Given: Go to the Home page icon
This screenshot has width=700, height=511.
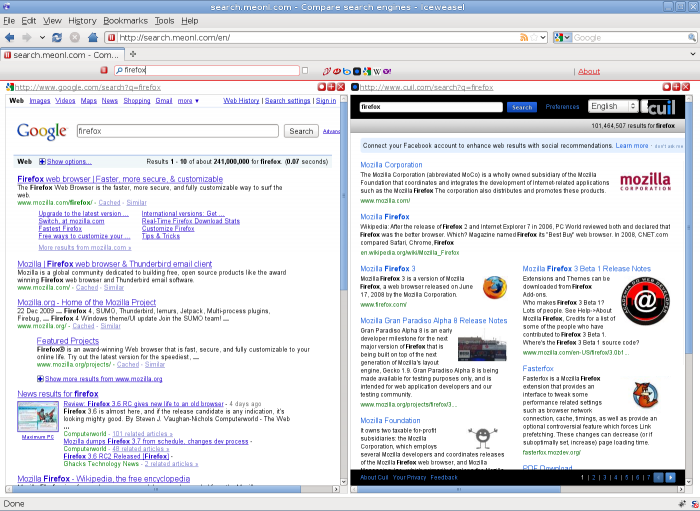Looking at the screenshot, I should pyautogui.click(x=93, y=37).
